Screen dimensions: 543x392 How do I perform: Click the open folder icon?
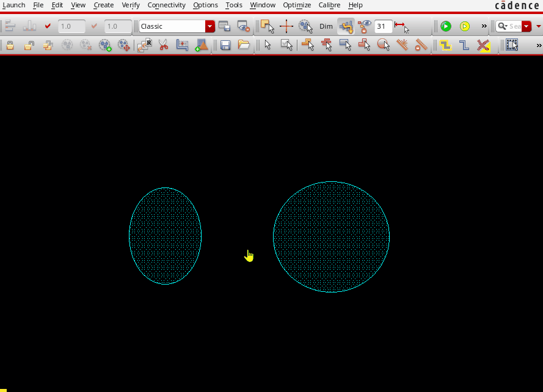pos(244,45)
